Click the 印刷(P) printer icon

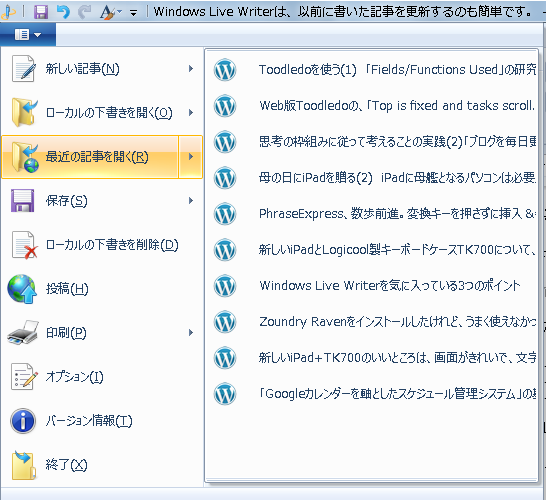(x=23, y=333)
